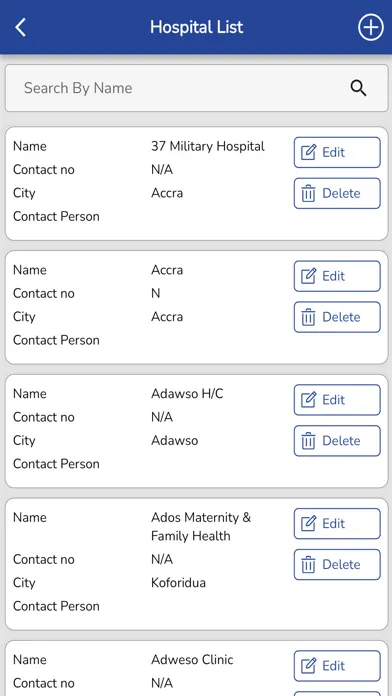Add new hospital with plus icon
Viewport: 392px width, 696px height.
(x=370, y=27)
